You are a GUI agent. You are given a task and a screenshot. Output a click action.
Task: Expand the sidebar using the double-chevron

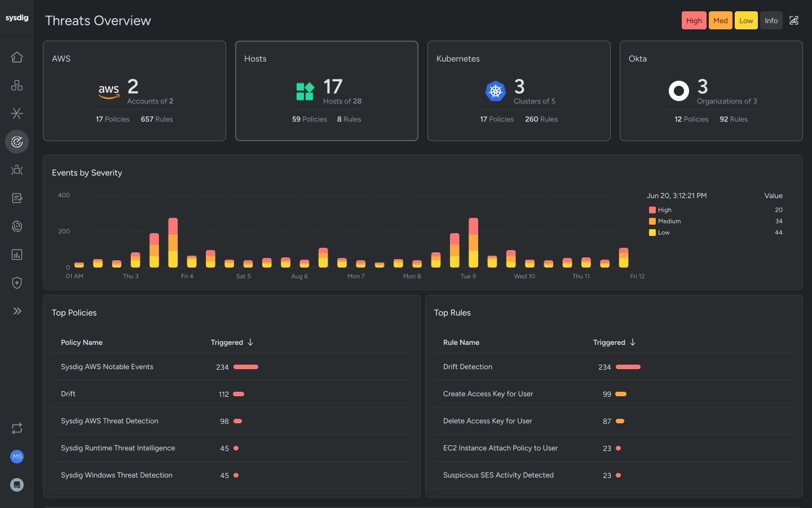[x=17, y=310]
